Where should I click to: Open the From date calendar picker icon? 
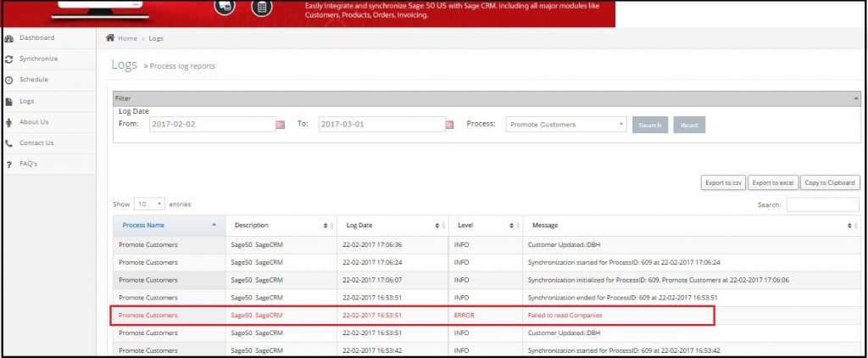point(280,125)
